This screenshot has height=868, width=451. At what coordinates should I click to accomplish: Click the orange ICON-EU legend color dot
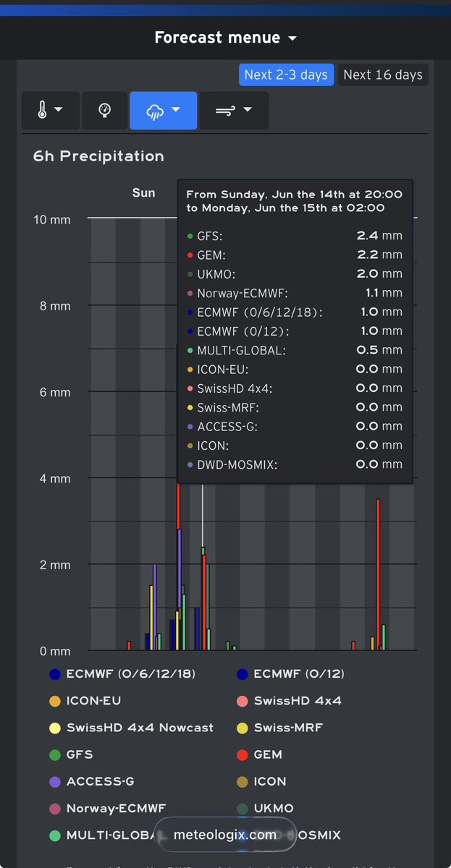pyautogui.click(x=55, y=701)
